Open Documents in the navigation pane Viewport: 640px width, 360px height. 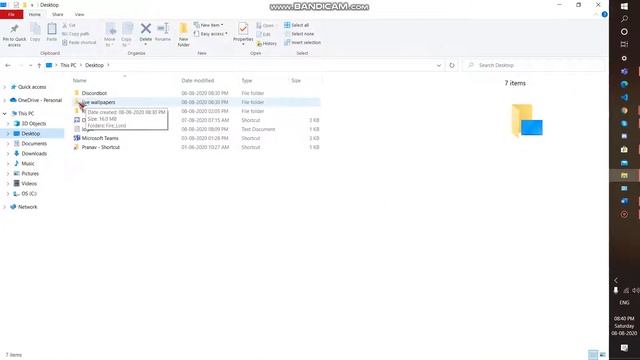point(34,144)
